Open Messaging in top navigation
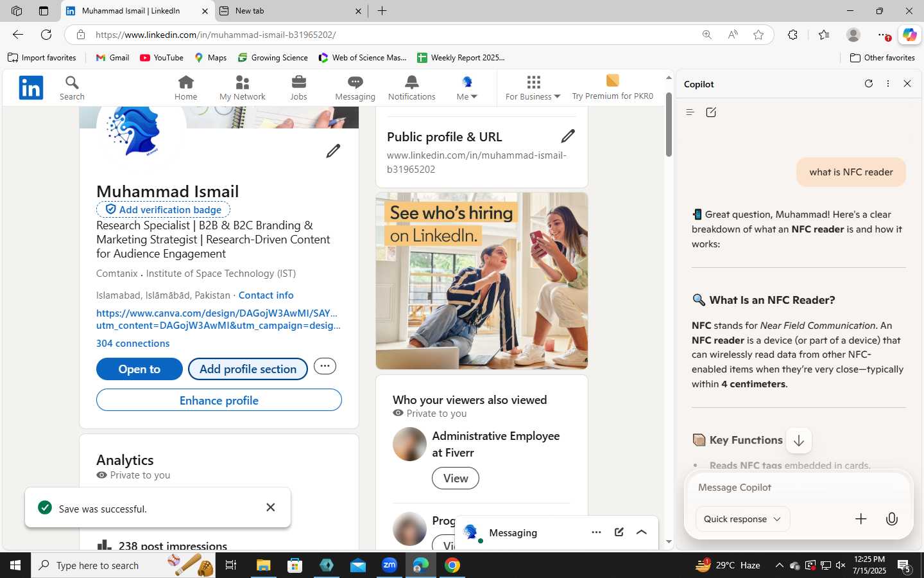 coord(355,88)
